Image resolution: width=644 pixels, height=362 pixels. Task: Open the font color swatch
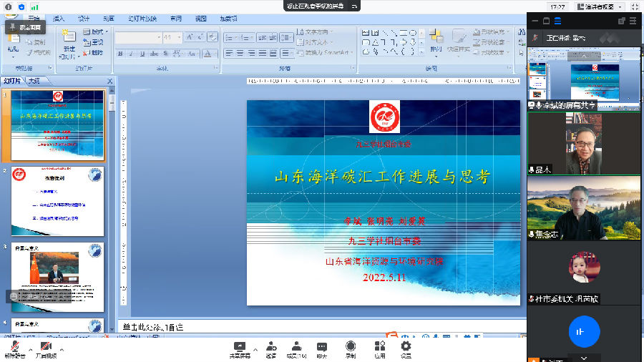click(208, 54)
